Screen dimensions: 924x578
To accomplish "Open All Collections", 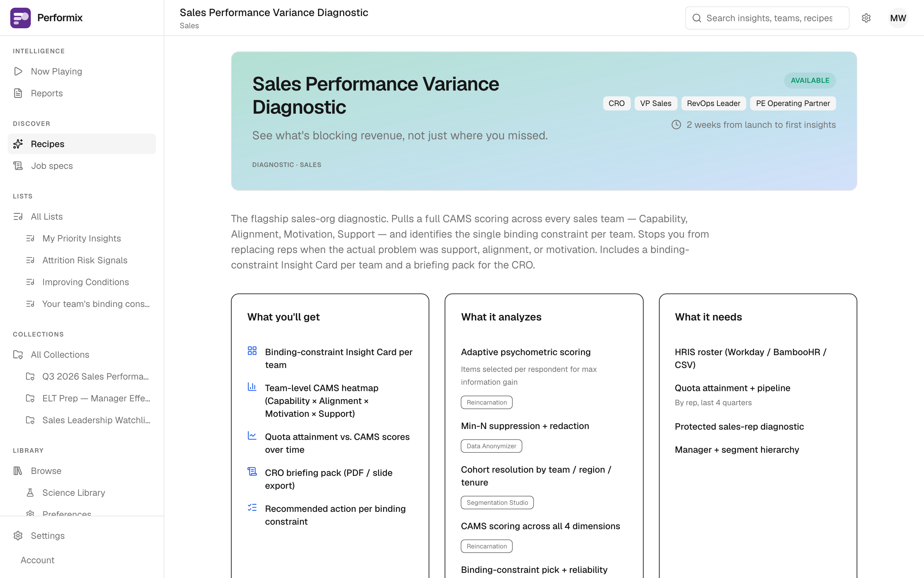I will 82,355.
